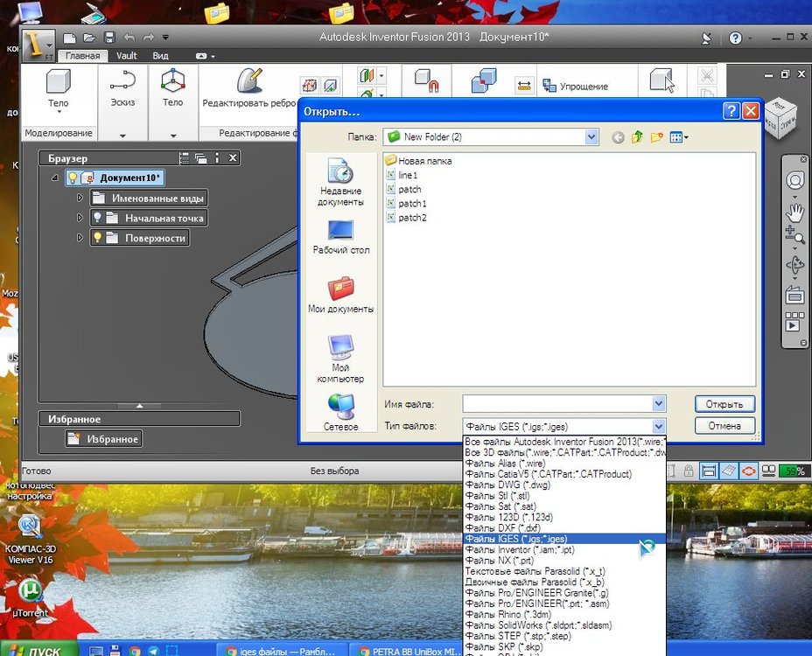Click the Open file icon in the title bar
Viewport: 812px width, 656px height.
click(89, 38)
